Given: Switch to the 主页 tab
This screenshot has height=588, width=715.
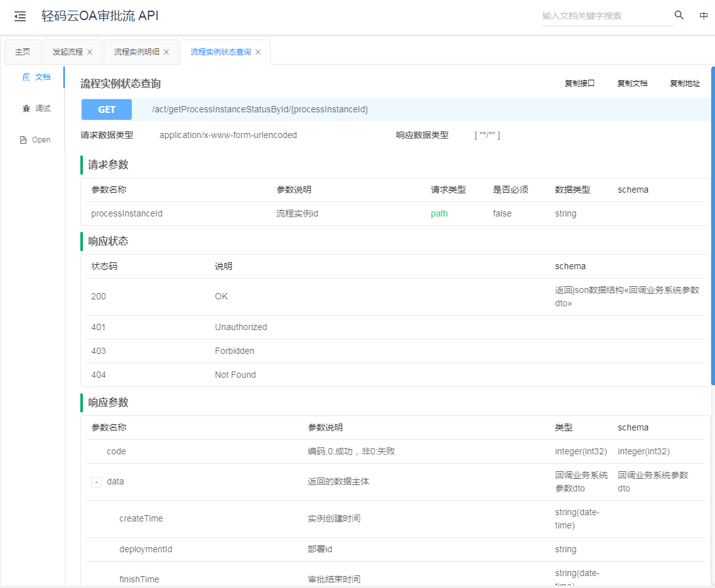Looking at the screenshot, I should [x=22, y=52].
